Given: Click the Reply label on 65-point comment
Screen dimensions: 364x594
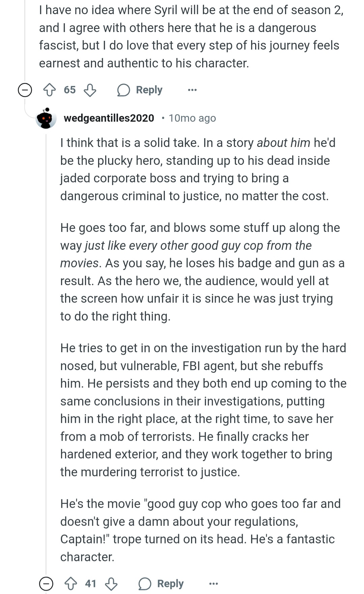Looking at the screenshot, I should coord(149,90).
